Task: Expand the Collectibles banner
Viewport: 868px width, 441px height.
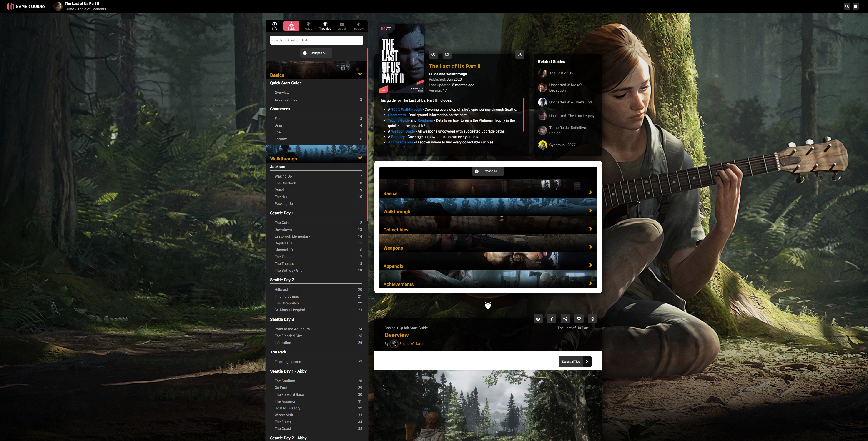Action: [x=488, y=225]
